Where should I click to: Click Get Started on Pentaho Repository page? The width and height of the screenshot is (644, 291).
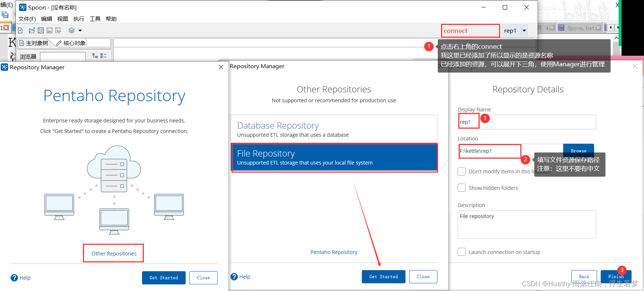click(x=164, y=278)
